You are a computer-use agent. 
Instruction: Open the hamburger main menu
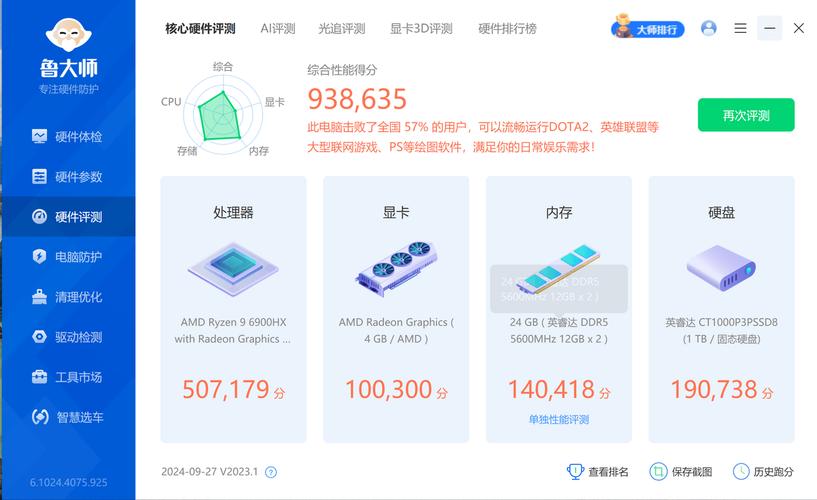740,28
